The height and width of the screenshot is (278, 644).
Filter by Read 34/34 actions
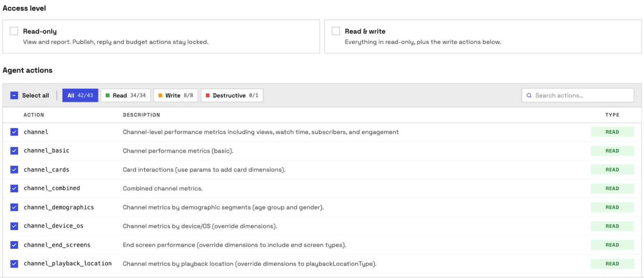click(x=126, y=96)
